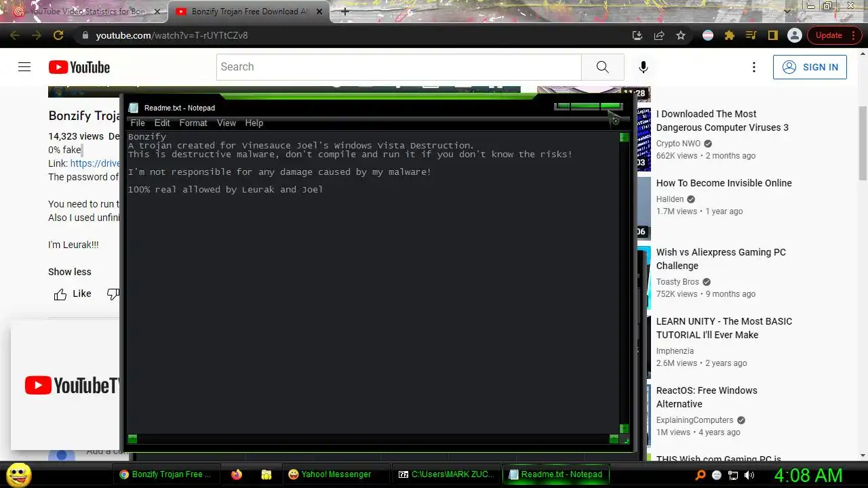
Task: Focus the YouTube Search box
Action: coord(399,67)
